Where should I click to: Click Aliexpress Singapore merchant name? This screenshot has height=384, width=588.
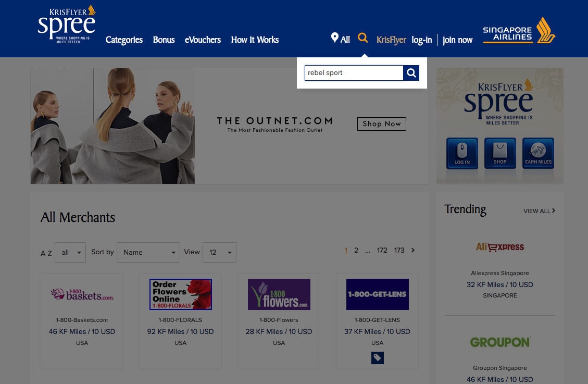(500, 273)
